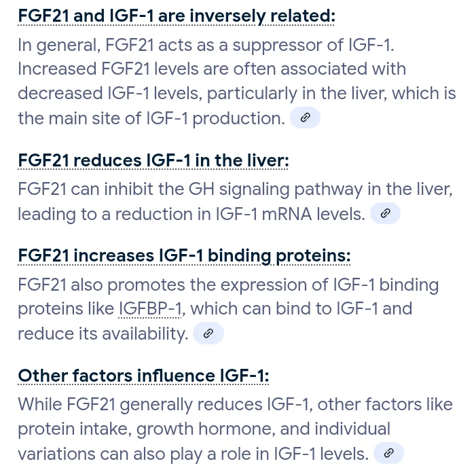
Task: Click sentence 'In general, FGF21 acts as a suppressor'
Action: point(206,45)
